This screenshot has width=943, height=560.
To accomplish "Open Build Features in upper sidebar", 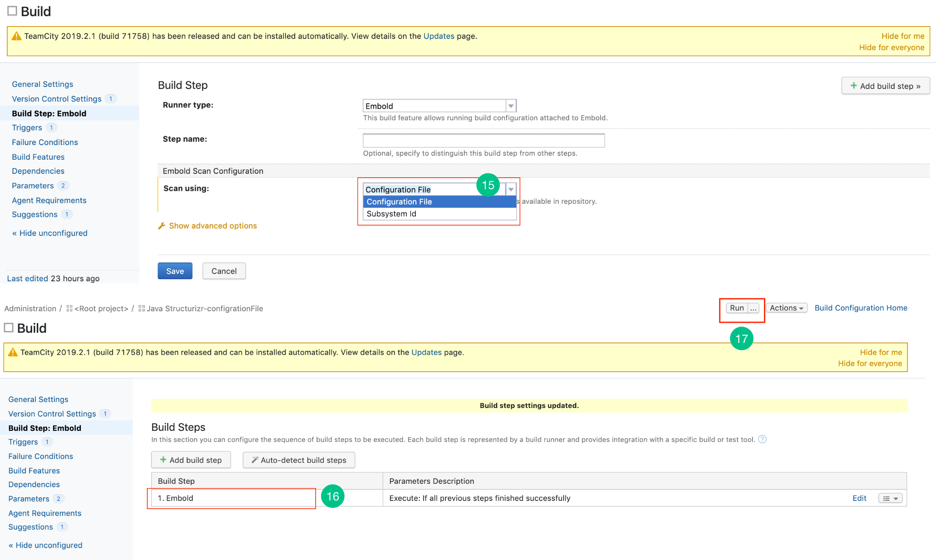I will click(x=38, y=157).
